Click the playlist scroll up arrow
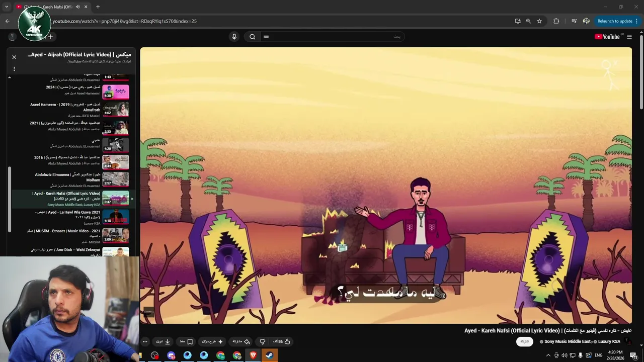This screenshot has width=644, height=362. [10, 77]
